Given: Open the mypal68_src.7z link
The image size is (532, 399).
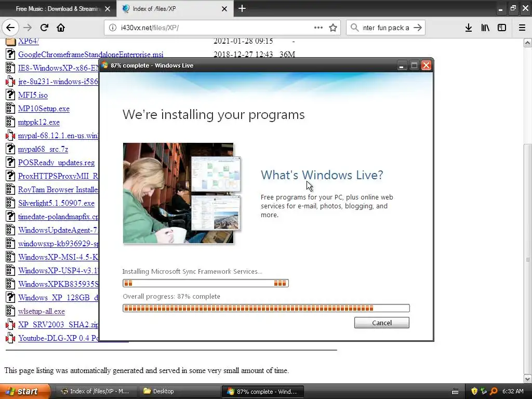Looking at the screenshot, I should [x=43, y=149].
